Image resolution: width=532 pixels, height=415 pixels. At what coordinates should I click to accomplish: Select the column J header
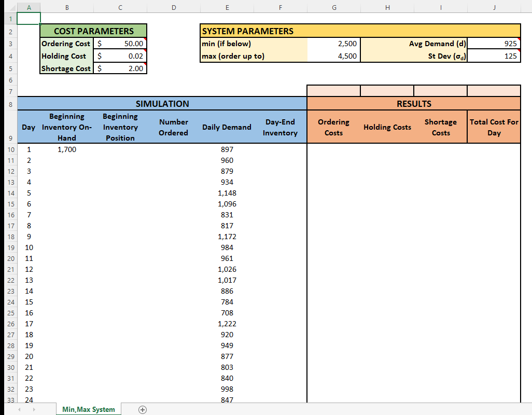[494, 7]
